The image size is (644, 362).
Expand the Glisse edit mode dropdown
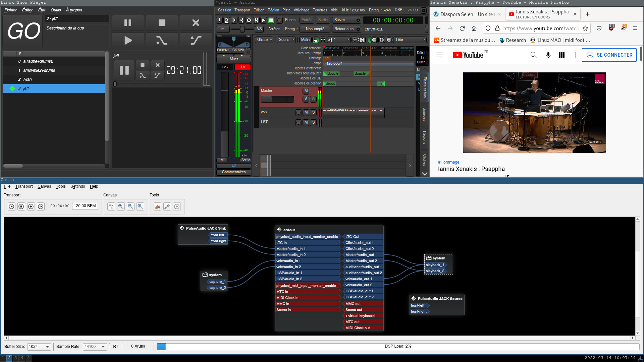click(x=264, y=40)
